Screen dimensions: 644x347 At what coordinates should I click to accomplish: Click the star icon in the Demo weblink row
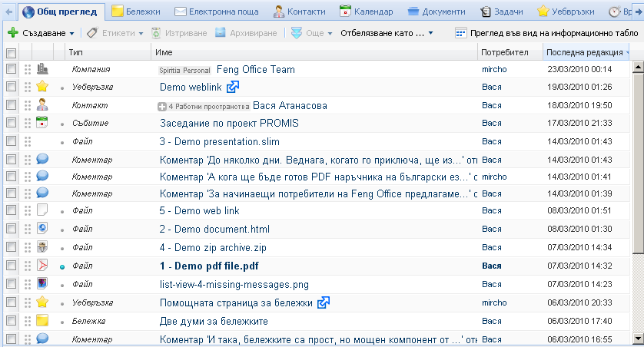coord(42,87)
